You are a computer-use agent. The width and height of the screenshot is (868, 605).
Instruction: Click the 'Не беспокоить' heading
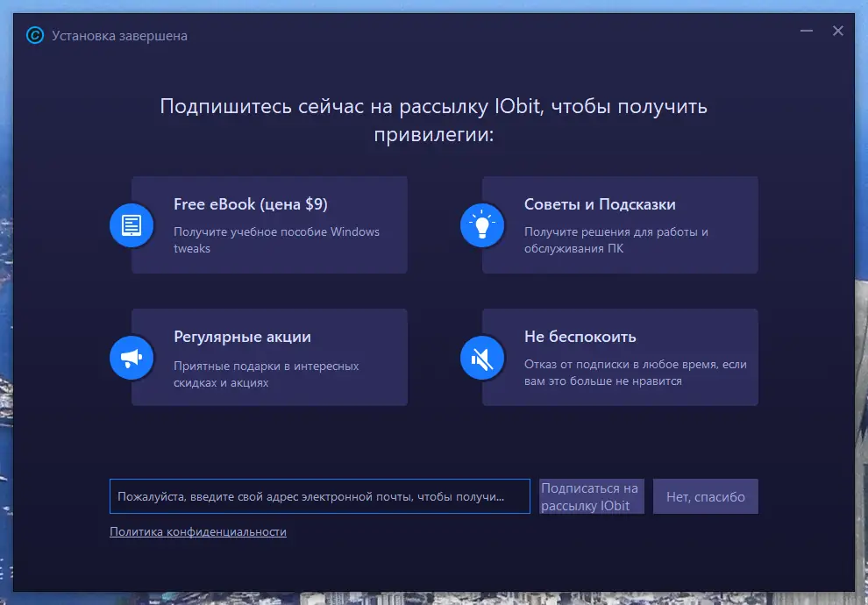580,337
